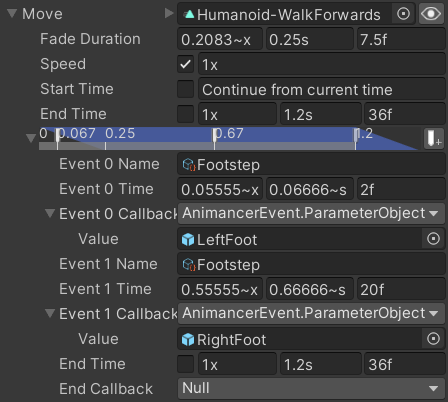Image resolution: width=448 pixels, height=402 pixels.
Task: Uncheck the Speed checkbox
Action: [185, 64]
